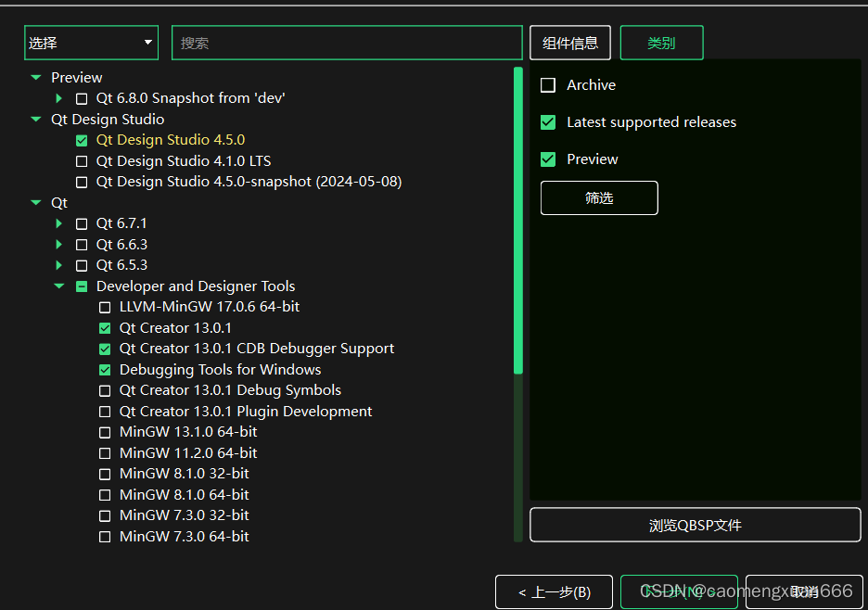Viewport: 868px width, 610px height.
Task: Check MinGW 8.1.0 32-bit
Action: click(105, 475)
